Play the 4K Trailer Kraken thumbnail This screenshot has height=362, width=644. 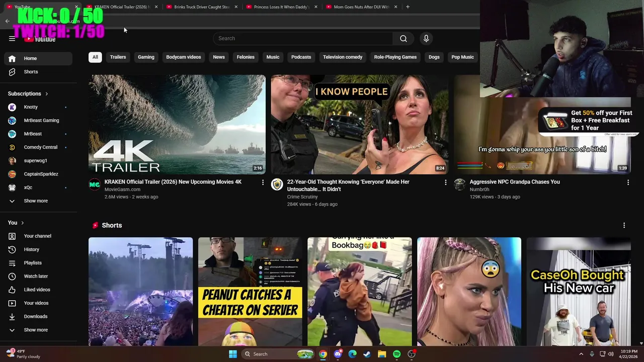(x=177, y=125)
